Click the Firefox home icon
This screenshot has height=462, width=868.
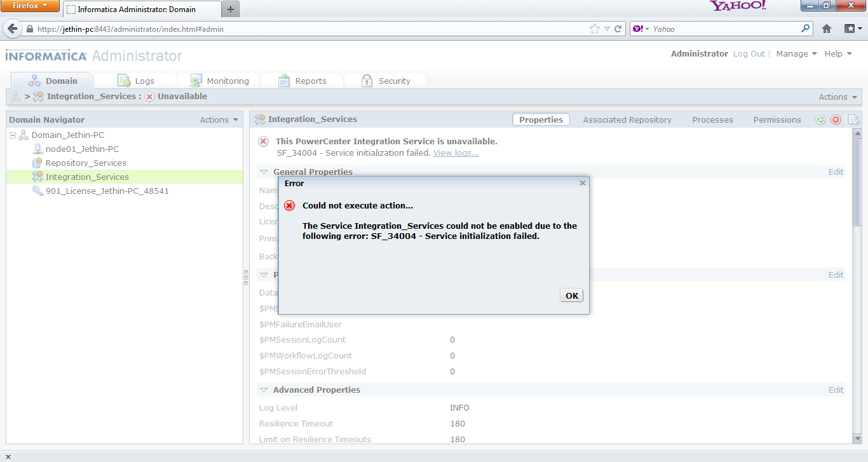826,29
